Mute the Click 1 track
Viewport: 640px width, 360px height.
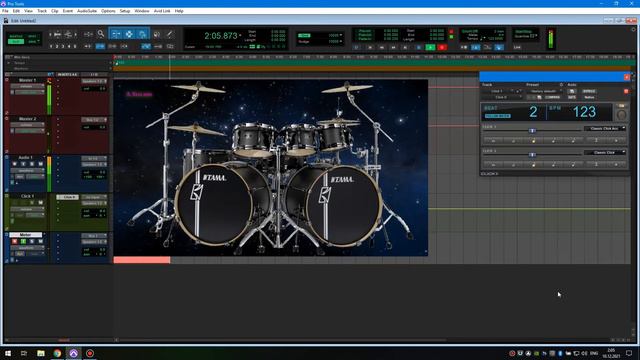(x=40, y=202)
